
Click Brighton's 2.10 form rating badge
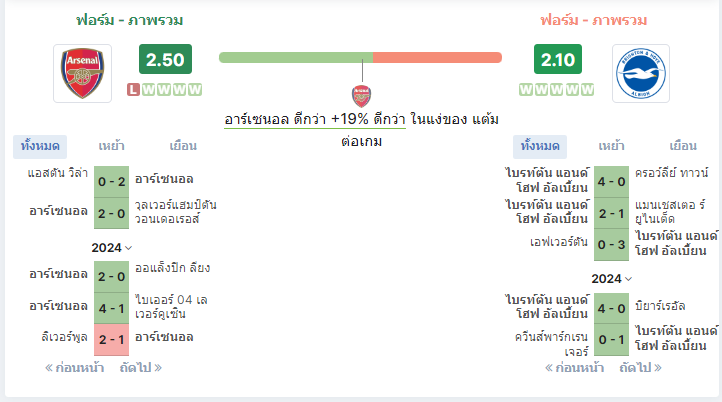click(558, 59)
